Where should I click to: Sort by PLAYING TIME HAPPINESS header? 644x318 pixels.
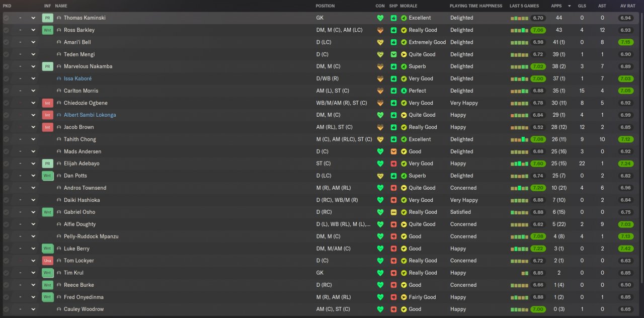point(476,6)
